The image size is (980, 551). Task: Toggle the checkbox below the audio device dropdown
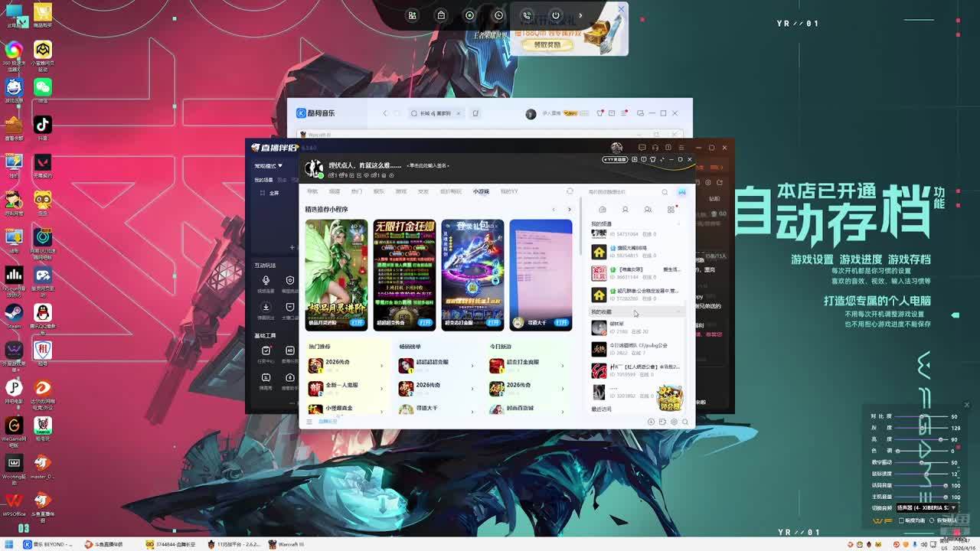coord(902,520)
